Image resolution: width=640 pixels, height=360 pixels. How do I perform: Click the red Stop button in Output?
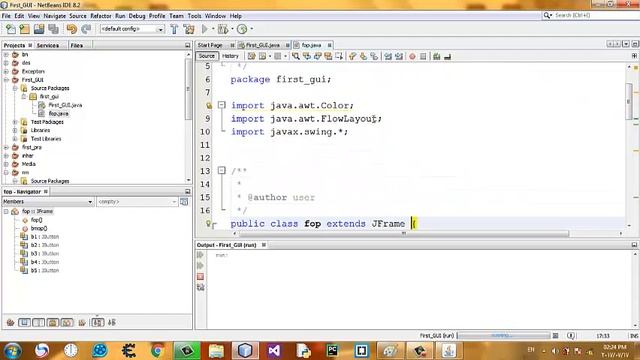(x=200, y=277)
